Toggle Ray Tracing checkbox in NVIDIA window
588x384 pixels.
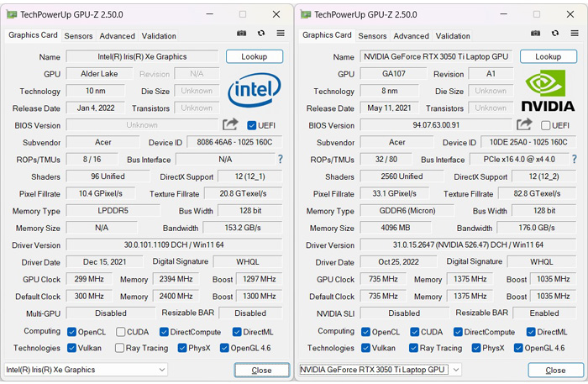click(413, 348)
